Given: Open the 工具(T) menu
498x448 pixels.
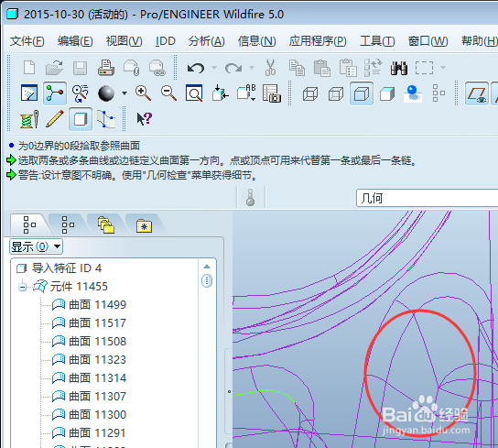Looking at the screenshot, I should click(x=377, y=41).
